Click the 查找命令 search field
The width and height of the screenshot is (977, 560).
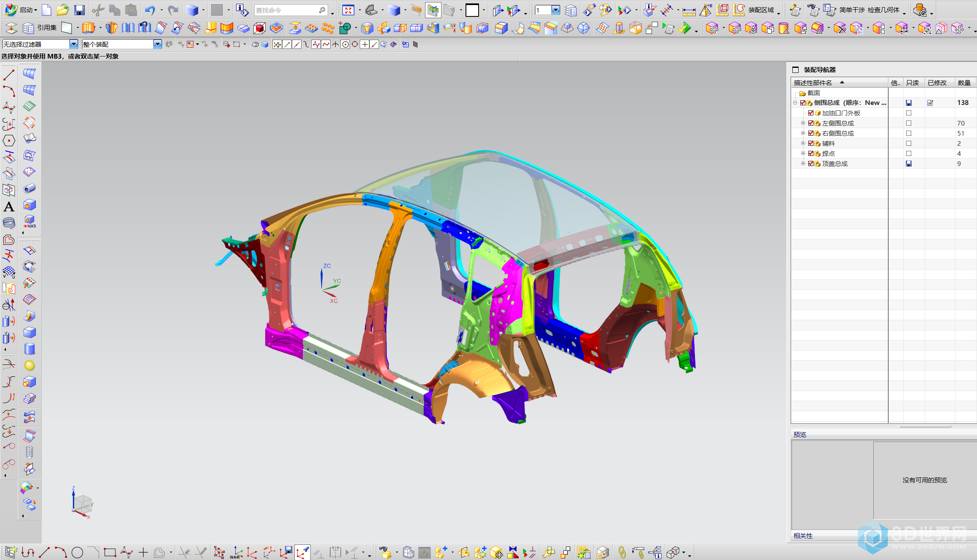[x=290, y=10]
